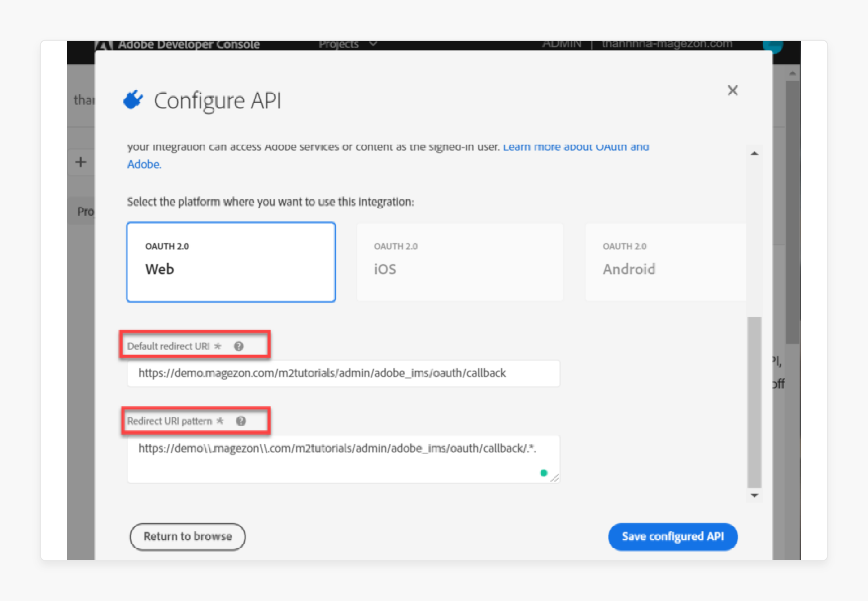
Task: Click the organization name in header
Action: click(667, 44)
